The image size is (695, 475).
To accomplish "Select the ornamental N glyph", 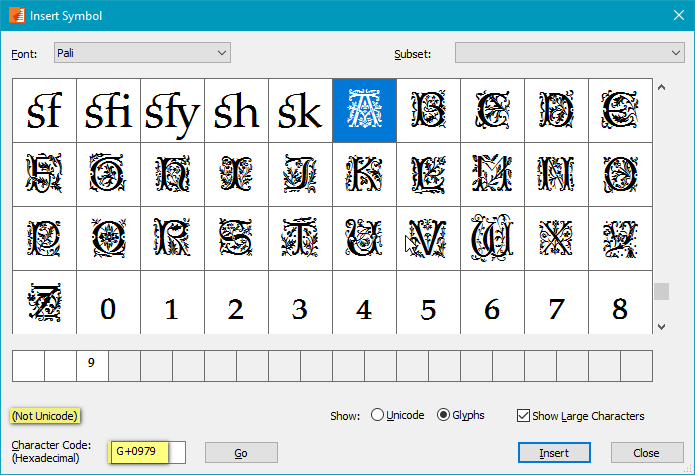I will click(556, 175).
